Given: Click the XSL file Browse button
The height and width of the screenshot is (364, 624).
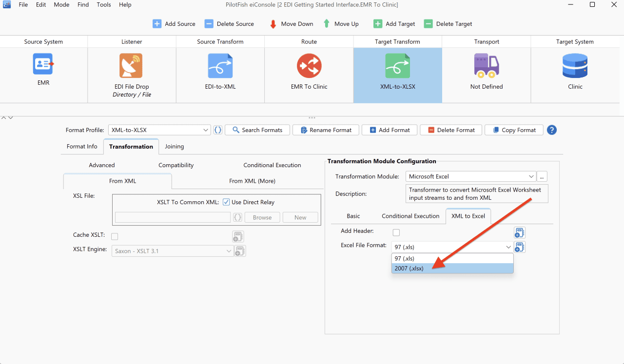Looking at the screenshot, I should coord(262,217).
